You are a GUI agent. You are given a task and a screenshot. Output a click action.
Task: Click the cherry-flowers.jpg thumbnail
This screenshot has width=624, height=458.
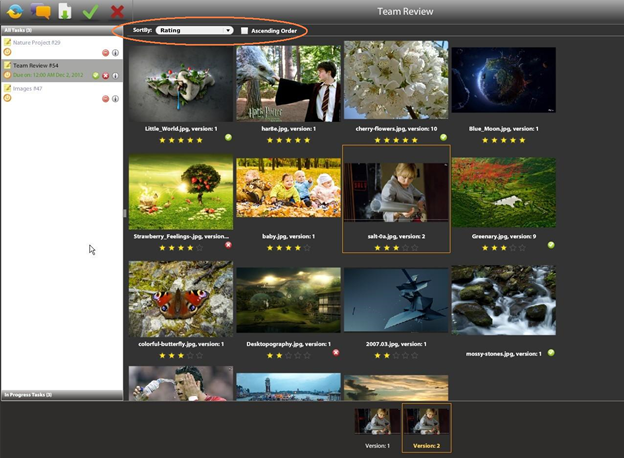coord(396,82)
